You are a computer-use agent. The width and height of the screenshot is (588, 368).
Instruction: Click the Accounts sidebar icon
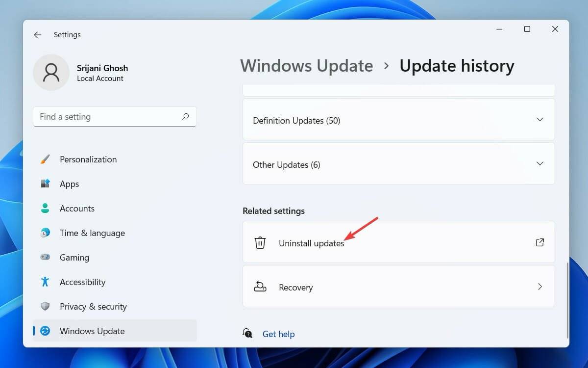(46, 208)
